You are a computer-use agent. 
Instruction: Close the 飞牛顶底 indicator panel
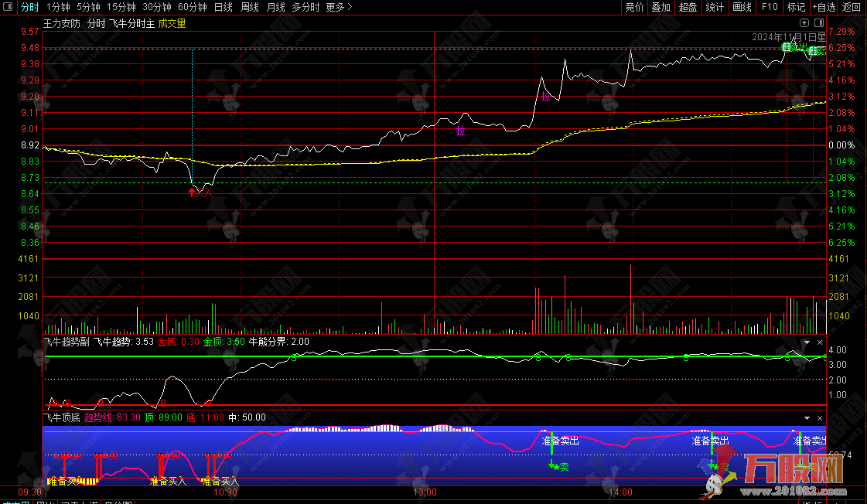click(820, 417)
